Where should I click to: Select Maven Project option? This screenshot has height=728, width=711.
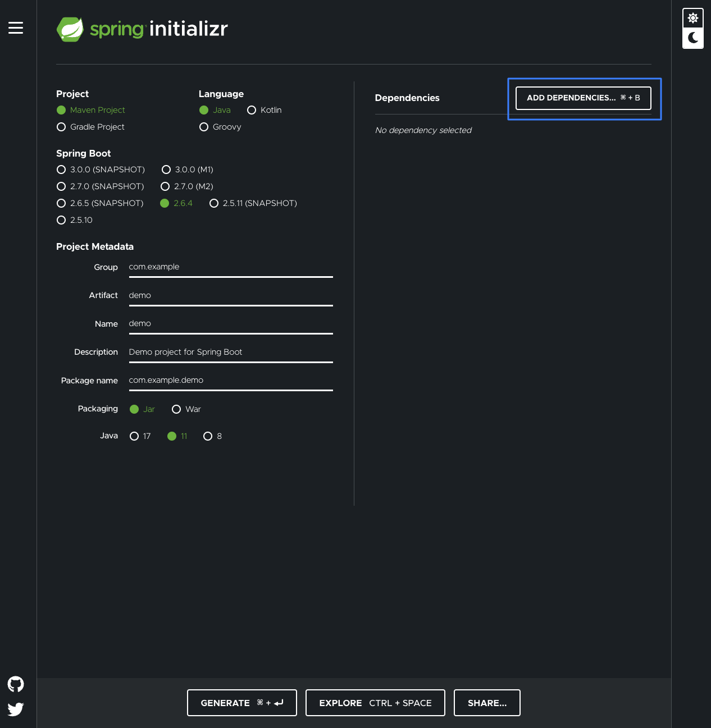(91, 110)
